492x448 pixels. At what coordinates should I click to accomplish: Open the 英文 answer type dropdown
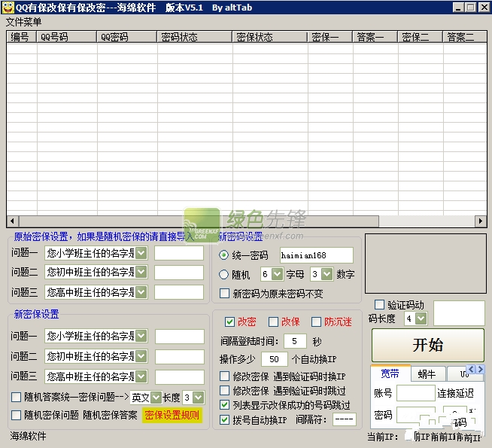156,398
